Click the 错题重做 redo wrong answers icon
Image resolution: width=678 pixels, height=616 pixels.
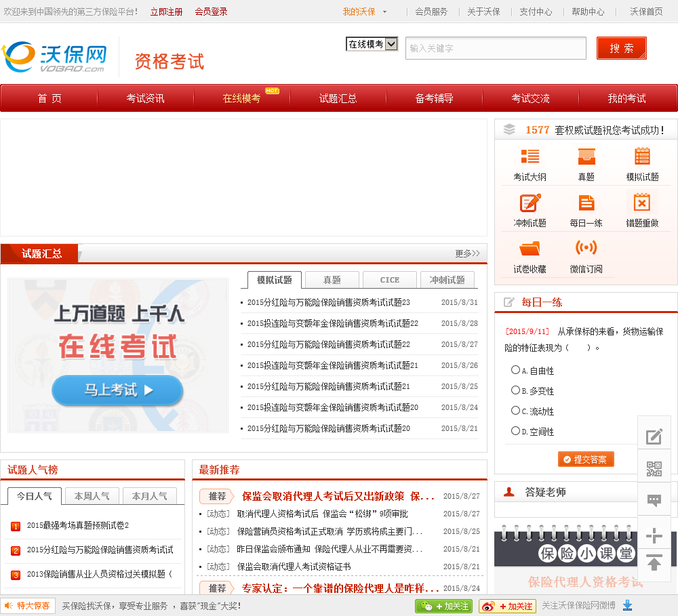(642, 203)
